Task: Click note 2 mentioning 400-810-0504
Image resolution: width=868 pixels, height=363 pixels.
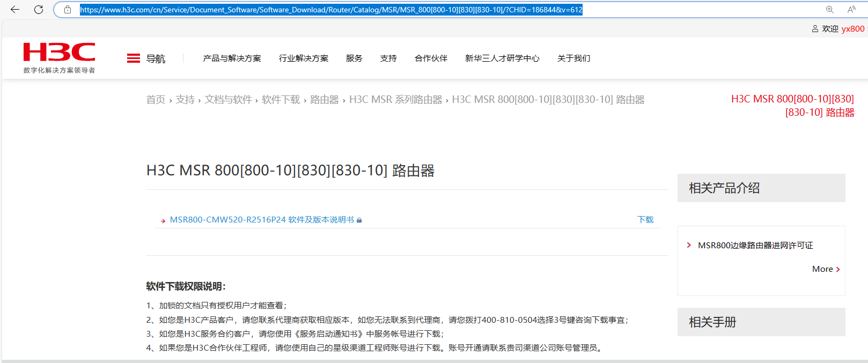Action: (x=387, y=320)
